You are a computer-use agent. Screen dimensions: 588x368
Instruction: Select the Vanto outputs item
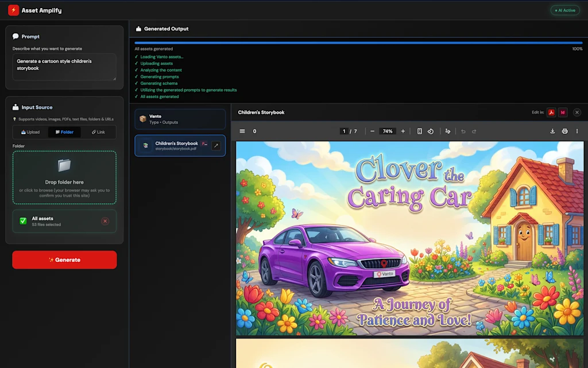click(180, 119)
